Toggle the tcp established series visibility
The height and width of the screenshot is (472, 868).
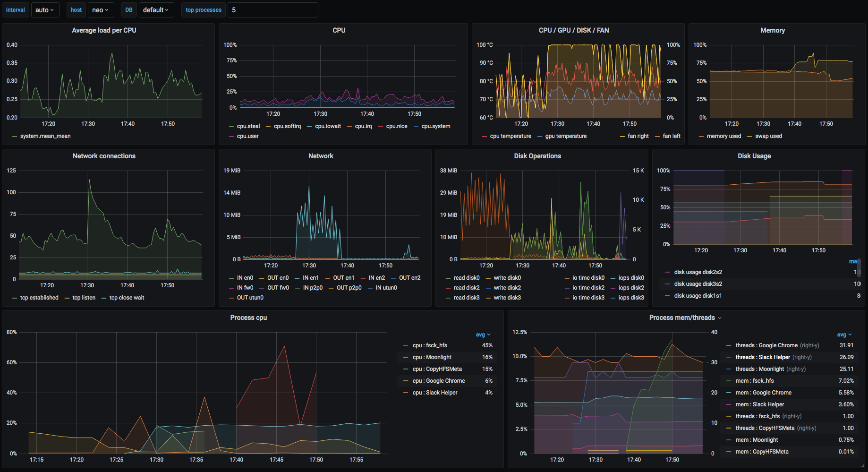point(39,298)
